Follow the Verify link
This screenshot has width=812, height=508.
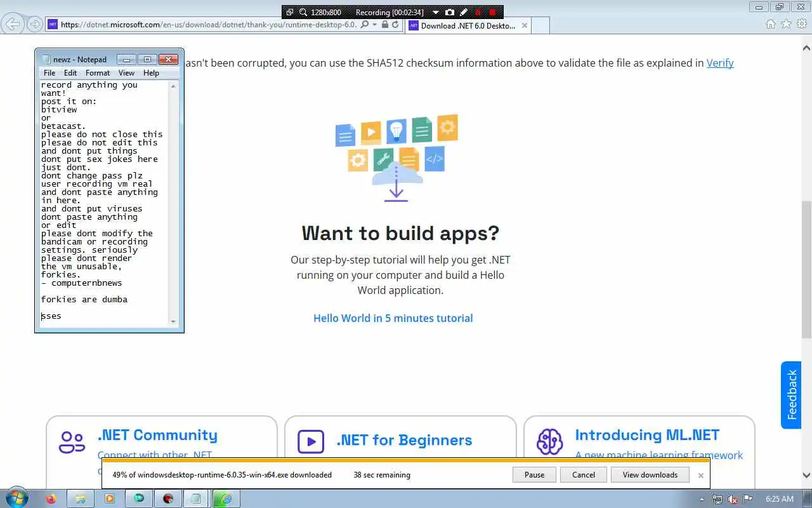[720, 63]
